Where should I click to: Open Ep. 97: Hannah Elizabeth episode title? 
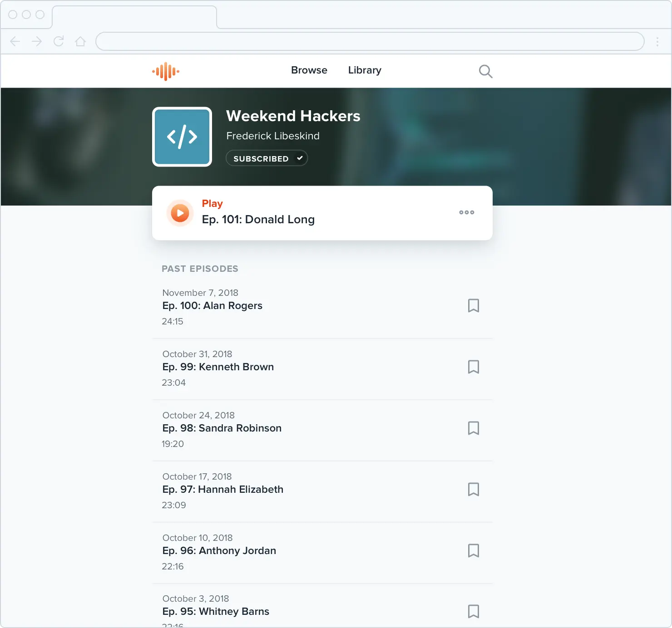[222, 490]
